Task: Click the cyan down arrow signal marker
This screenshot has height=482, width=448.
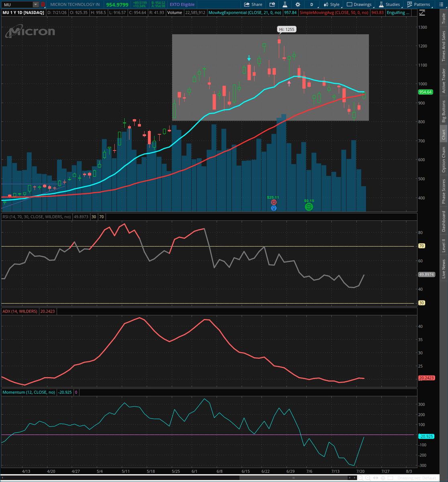Action: coord(249,58)
